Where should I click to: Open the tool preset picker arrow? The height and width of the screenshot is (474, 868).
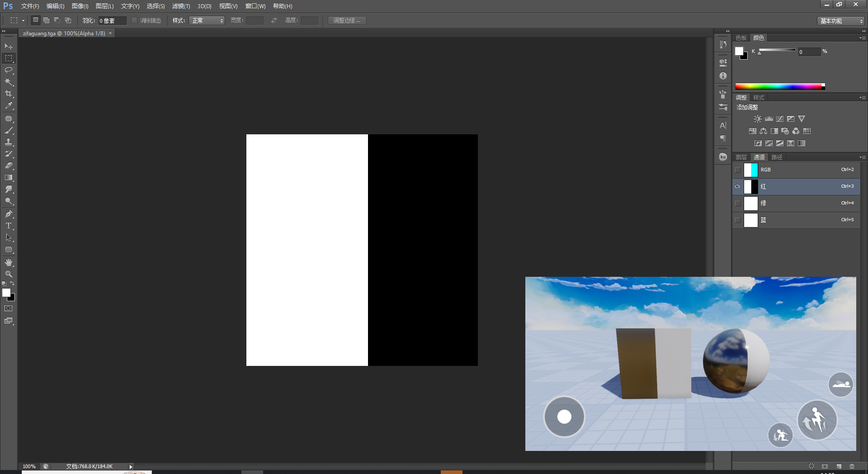pyautogui.click(x=23, y=20)
